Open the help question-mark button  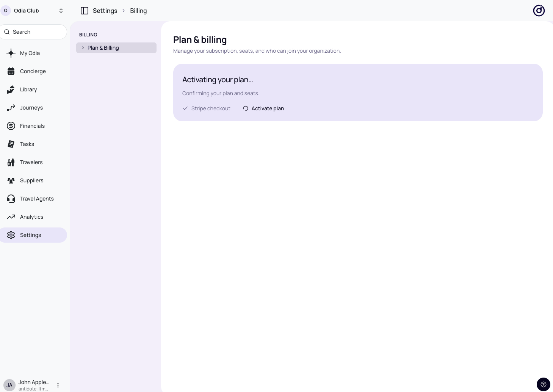[x=543, y=384]
